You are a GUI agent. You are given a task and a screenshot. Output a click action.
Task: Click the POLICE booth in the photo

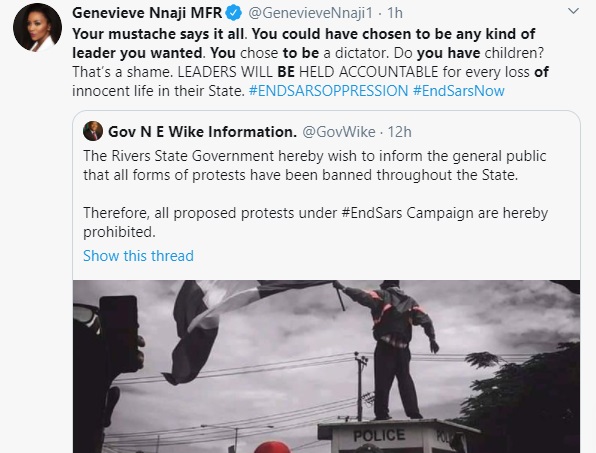[x=397, y=436]
